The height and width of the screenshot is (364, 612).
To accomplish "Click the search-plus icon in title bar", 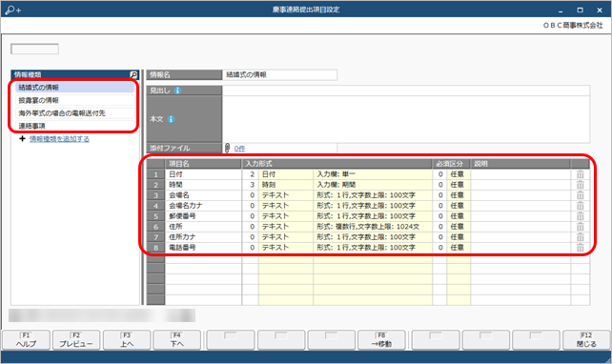I will pos(13,10).
